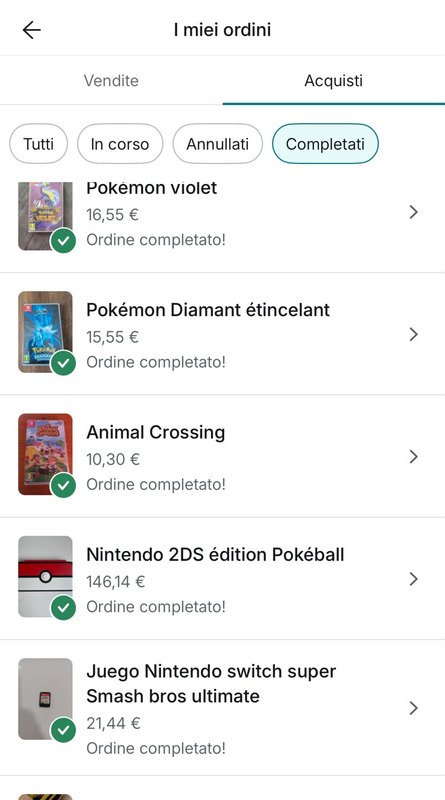
Task: Switch to the Vendite tab
Action: coord(111,81)
